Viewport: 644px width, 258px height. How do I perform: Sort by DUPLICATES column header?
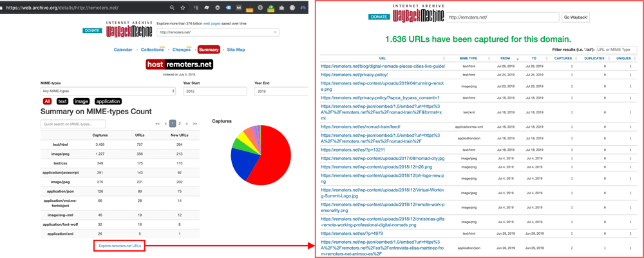[594, 59]
